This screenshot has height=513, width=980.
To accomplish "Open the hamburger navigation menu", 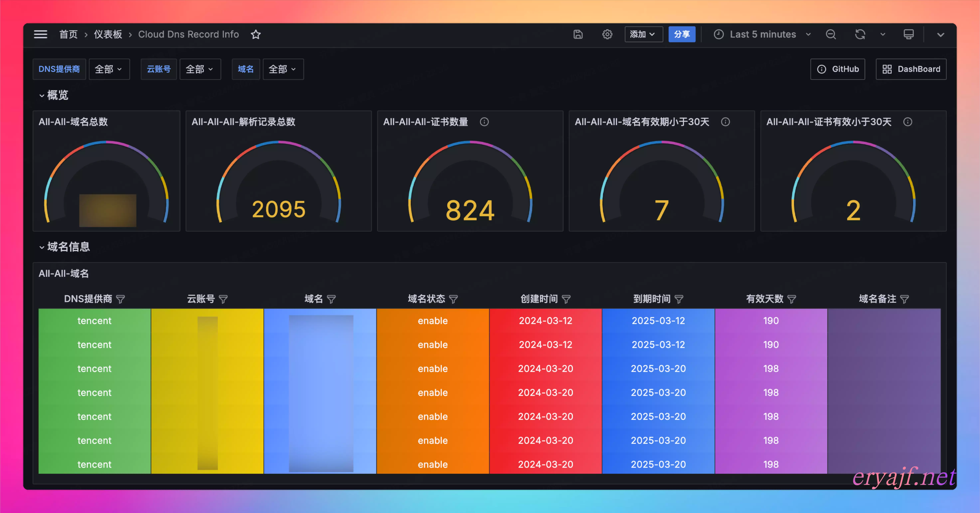I will click(40, 34).
